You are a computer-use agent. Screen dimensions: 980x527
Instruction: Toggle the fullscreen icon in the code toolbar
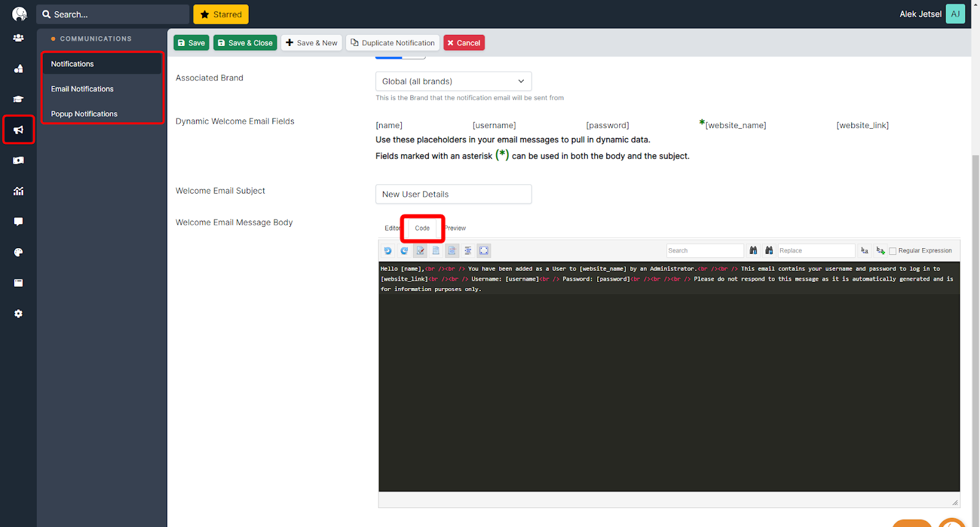pyautogui.click(x=484, y=251)
